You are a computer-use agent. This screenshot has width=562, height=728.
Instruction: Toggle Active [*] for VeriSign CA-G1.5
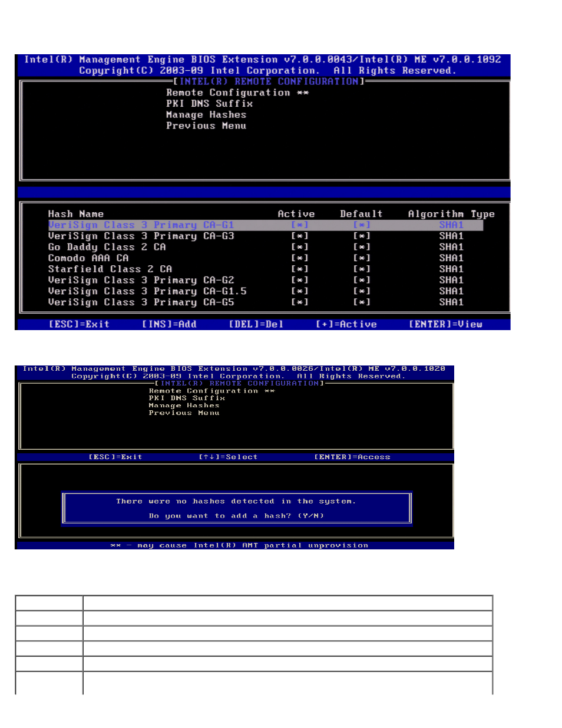click(x=300, y=291)
